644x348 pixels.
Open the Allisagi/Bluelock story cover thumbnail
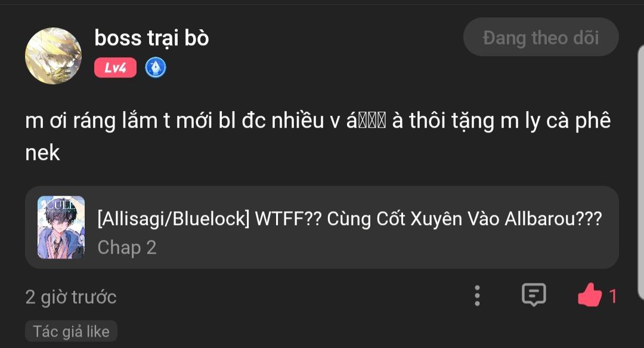[x=61, y=227]
